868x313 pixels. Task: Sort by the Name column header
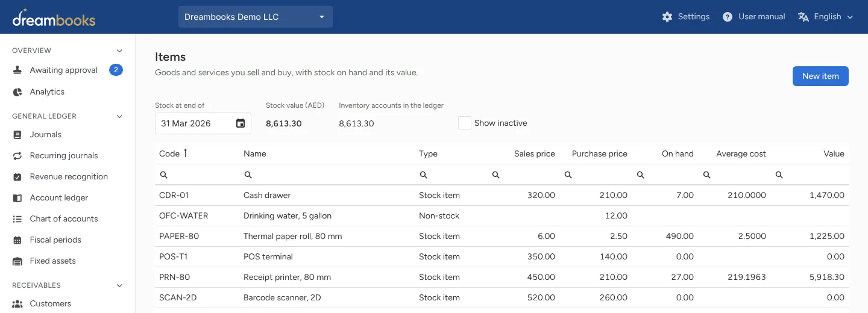(255, 154)
